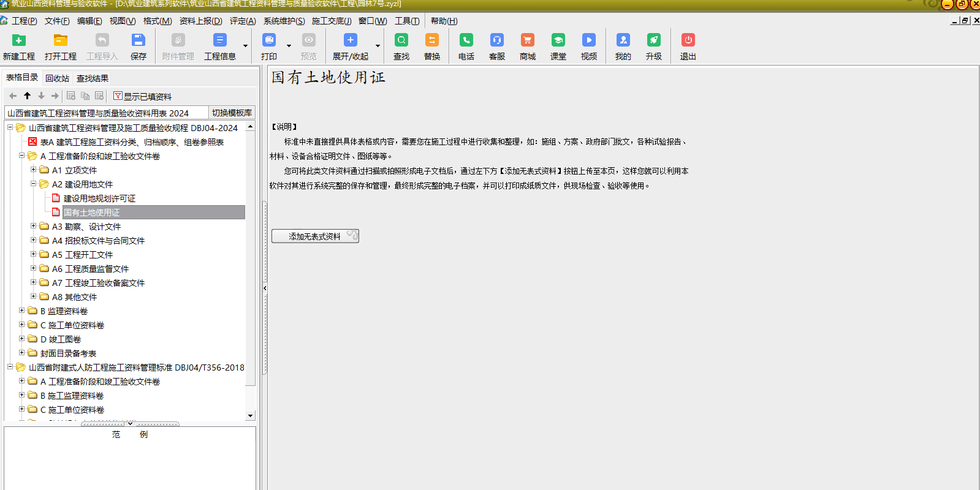The height and width of the screenshot is (490, 980).
Task: Save the project using 保存 icon
Action: [138, 41]
